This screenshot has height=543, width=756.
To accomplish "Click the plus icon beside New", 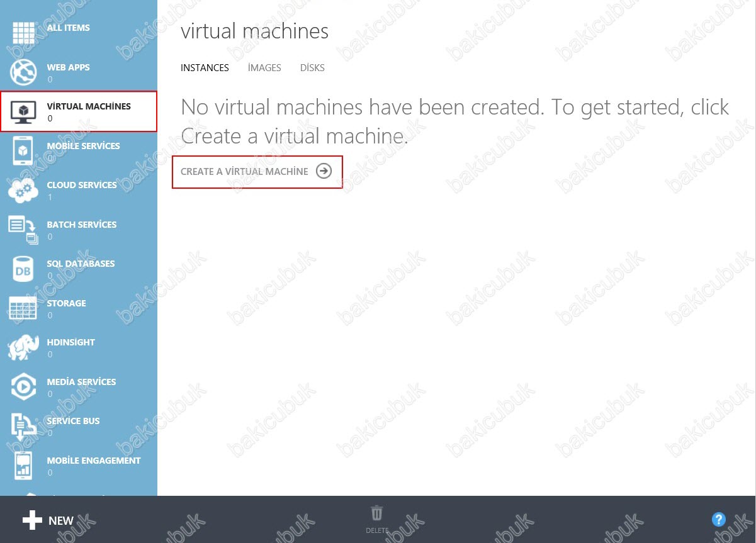I will [x=32, y=520].
